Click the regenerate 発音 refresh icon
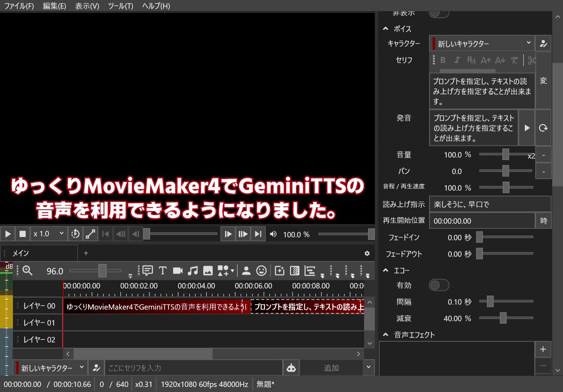 [x=543, y=128]
